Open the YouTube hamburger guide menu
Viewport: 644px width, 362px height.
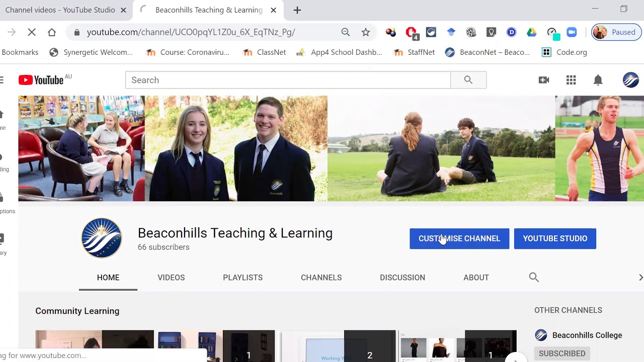(x=2, y=80)
